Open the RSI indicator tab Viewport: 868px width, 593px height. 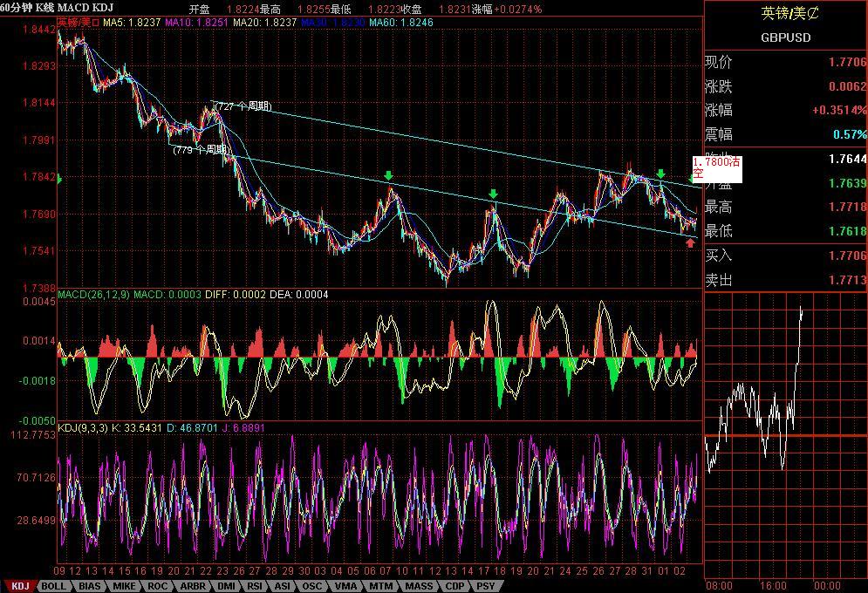[x=255, y=587]
